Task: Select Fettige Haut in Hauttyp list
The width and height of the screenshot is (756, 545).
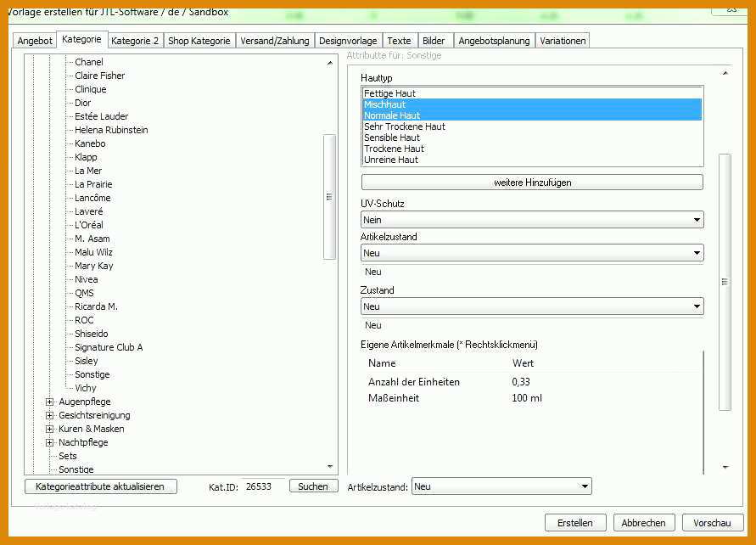Action: click(532, 93)
